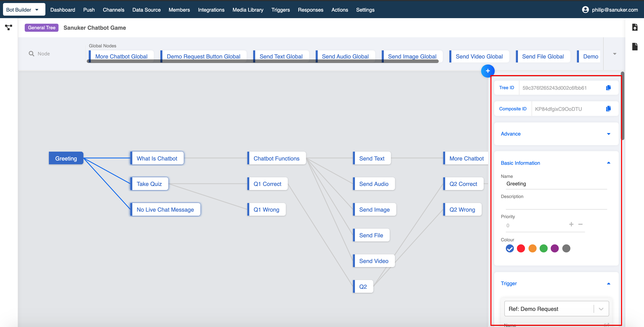Select the What Is Chatbot node
Image resolution: width=644 pixels, height=327 pixels.
click(x=157, y=158)
